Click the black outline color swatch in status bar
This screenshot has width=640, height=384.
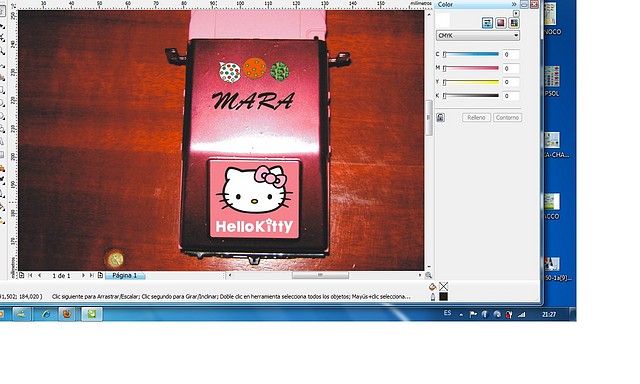[x=444, y=297]
